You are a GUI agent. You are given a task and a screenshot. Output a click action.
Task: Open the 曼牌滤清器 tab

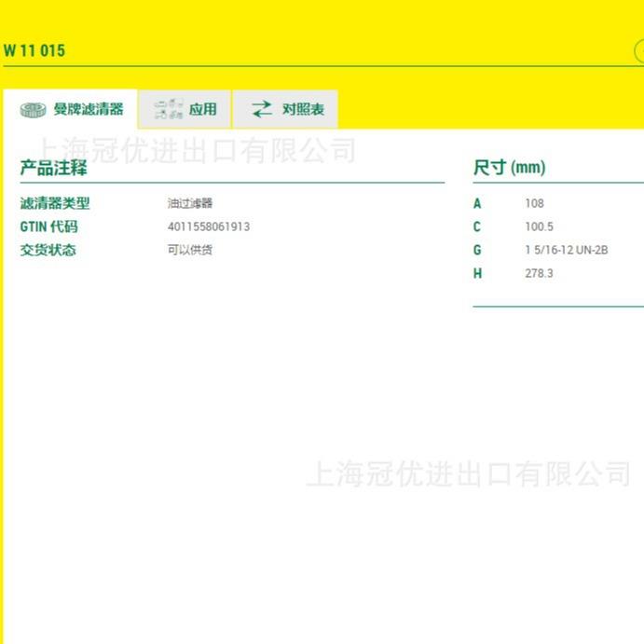[x=70, y=109]
